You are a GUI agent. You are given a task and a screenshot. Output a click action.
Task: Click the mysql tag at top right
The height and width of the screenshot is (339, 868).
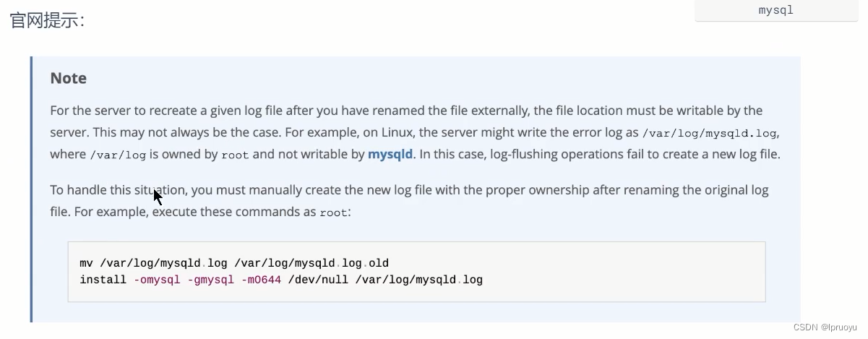[776, 10]
